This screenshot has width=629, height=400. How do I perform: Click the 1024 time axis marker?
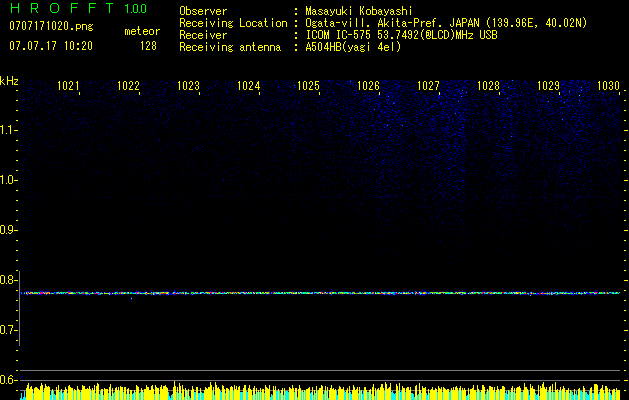(x=248, y=85)
